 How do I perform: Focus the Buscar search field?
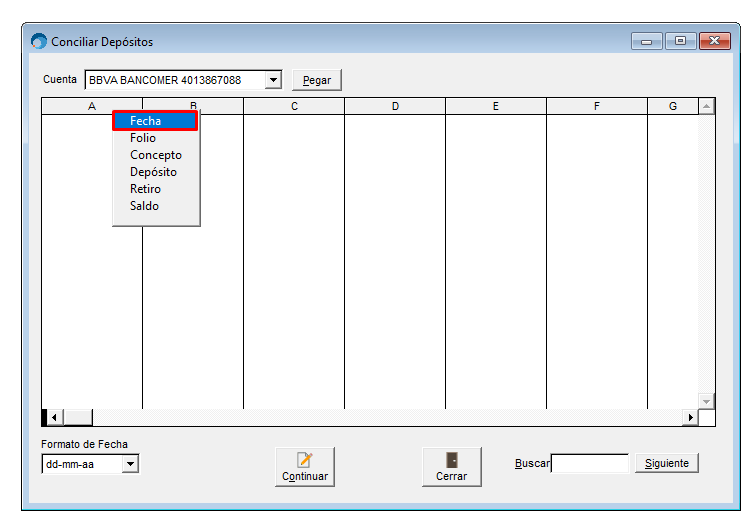pos(590,463)
